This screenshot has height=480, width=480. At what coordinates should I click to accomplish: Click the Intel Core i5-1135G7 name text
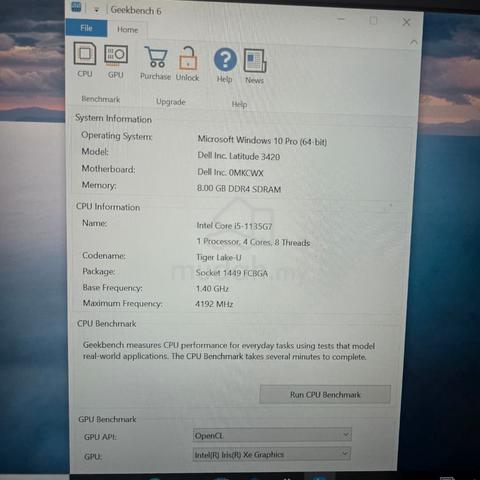click(234, 226)
